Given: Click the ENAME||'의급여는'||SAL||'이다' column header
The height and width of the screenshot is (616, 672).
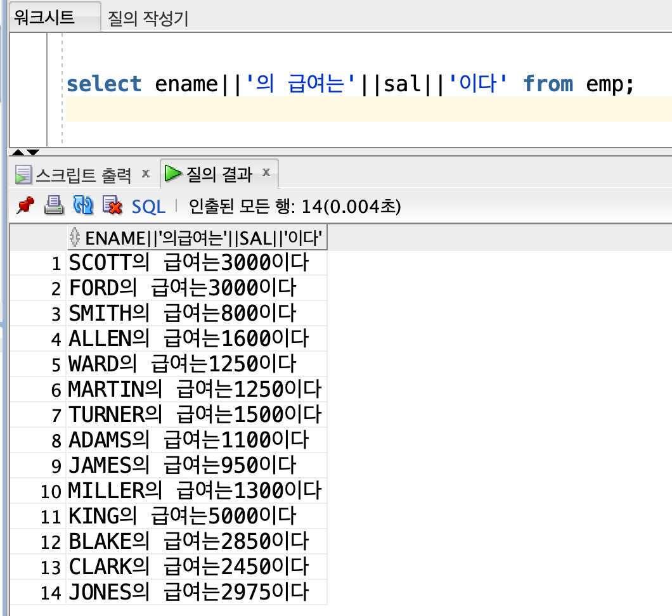Looking at the screenshot, I should click(197, 238).
